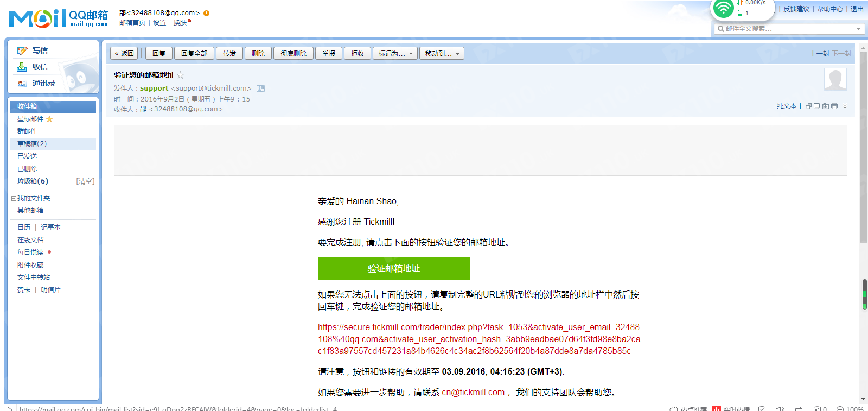The width and height of the screenshot is (868, 411).
Task: Click the cn@tickmill.com email link
Action: (473, 393)
